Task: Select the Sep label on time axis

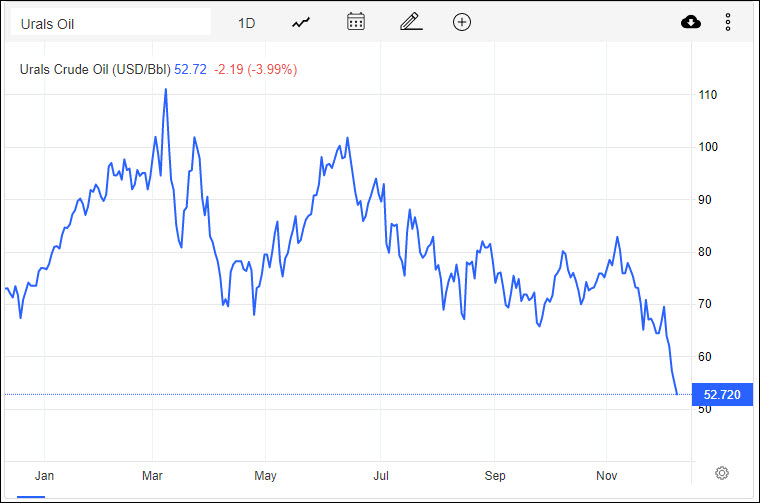Action: [x=493, y=474]
